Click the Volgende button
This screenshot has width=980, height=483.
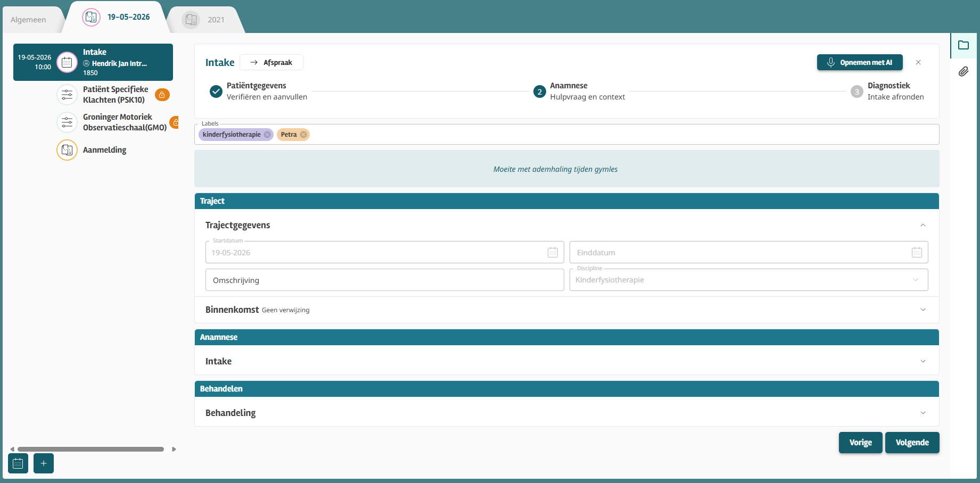pos(912,443)
